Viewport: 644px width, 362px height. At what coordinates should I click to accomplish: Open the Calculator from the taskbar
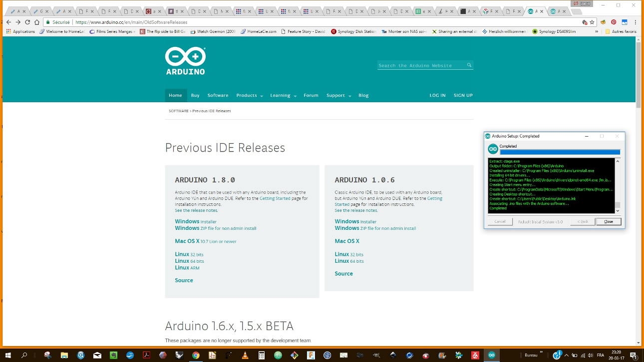click(x=261, y=355)
